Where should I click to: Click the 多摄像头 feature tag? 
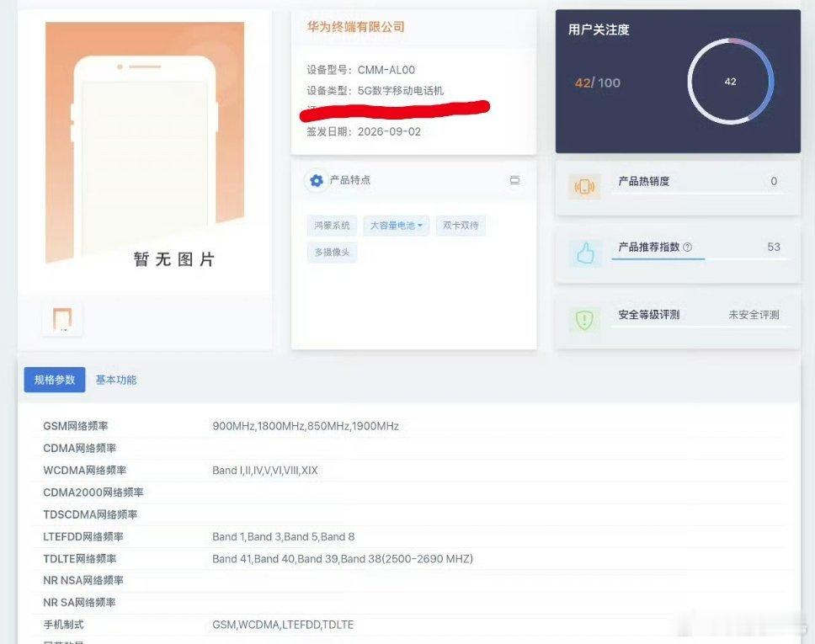[x=332, y=252]
